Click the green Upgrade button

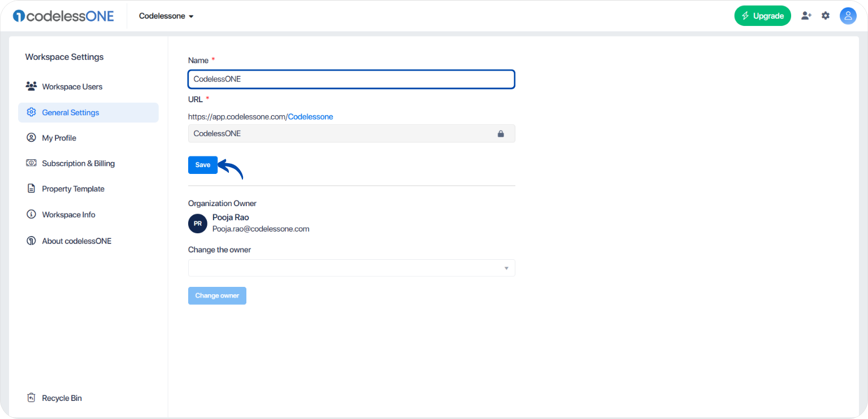(x=762, y=16)
